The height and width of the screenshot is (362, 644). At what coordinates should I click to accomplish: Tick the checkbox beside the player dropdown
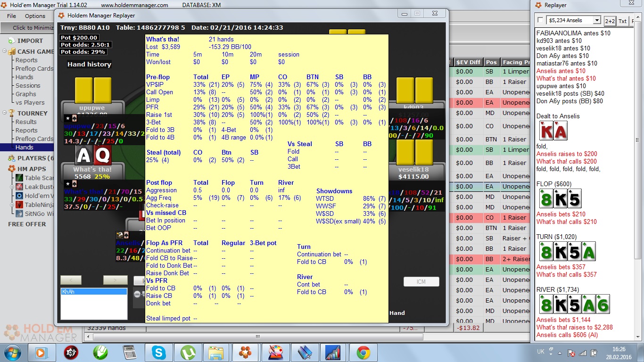(540, 20)
